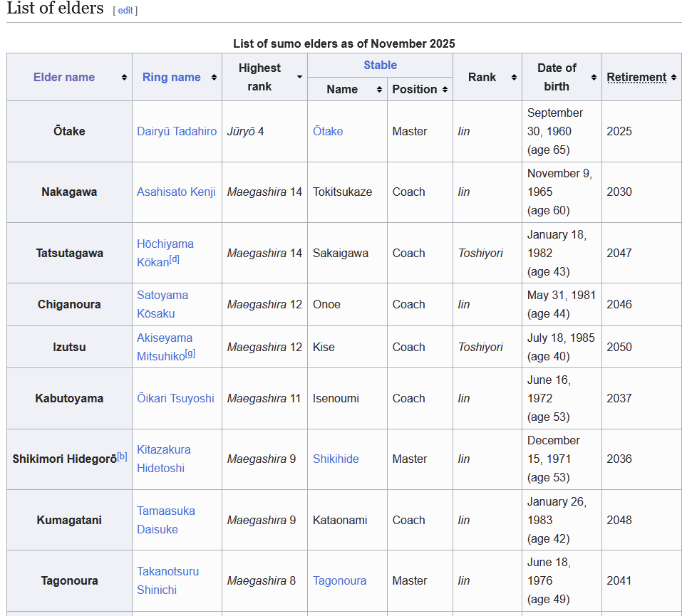Click the Ring name sort arrows
Screen dimensions: 687x616
(214, 78)
